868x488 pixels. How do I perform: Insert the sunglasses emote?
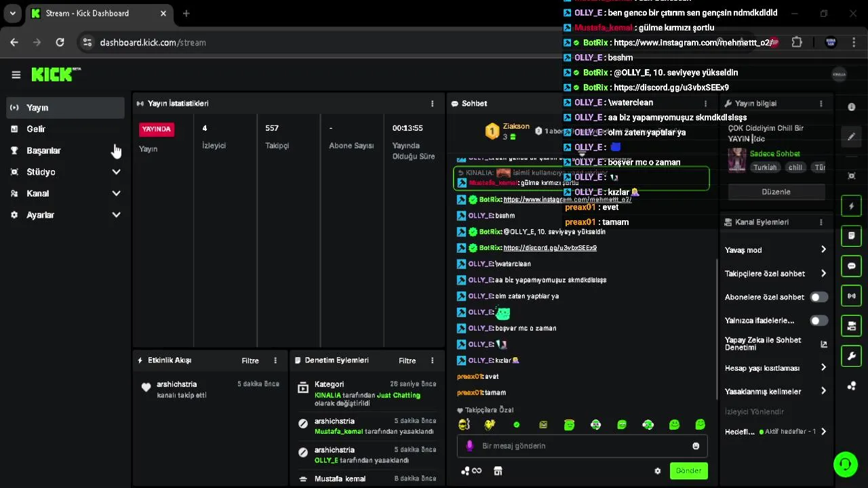(x=464, y=425)
